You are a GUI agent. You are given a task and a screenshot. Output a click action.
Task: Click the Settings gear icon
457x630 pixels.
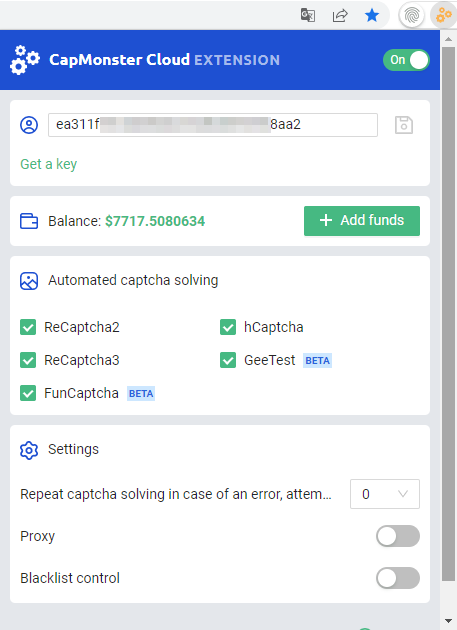pyautogui.click(x=29, y=450)
